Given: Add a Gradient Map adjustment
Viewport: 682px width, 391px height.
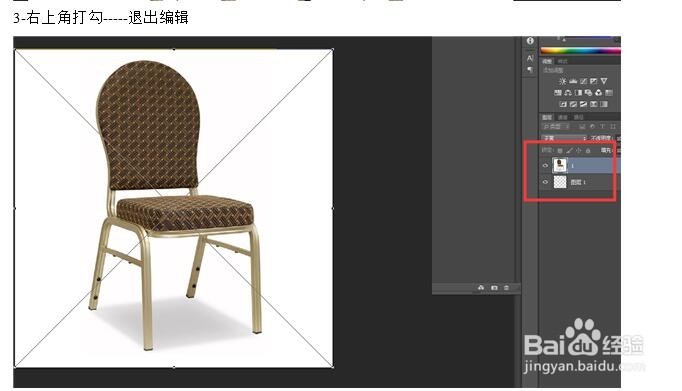Looking at the screenshot, I should coord(593,104).
